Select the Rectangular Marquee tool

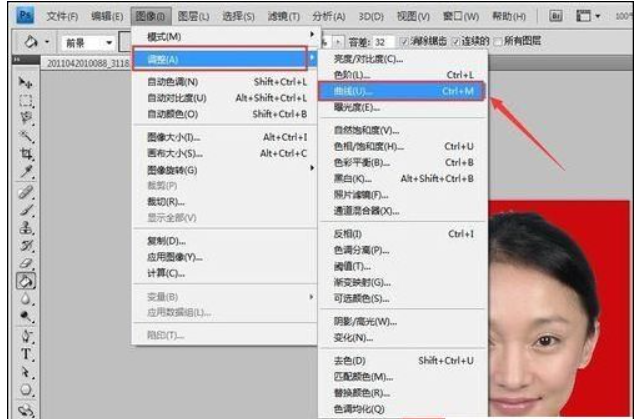[26, 100]
